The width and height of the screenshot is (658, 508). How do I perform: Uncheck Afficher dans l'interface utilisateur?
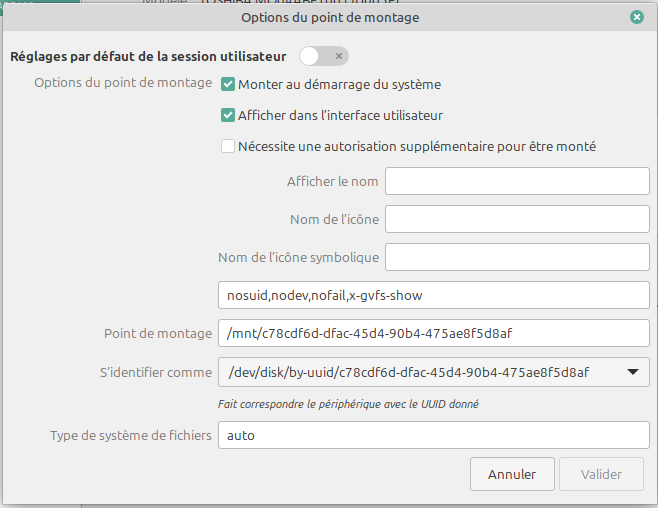[x=228, y=115]
